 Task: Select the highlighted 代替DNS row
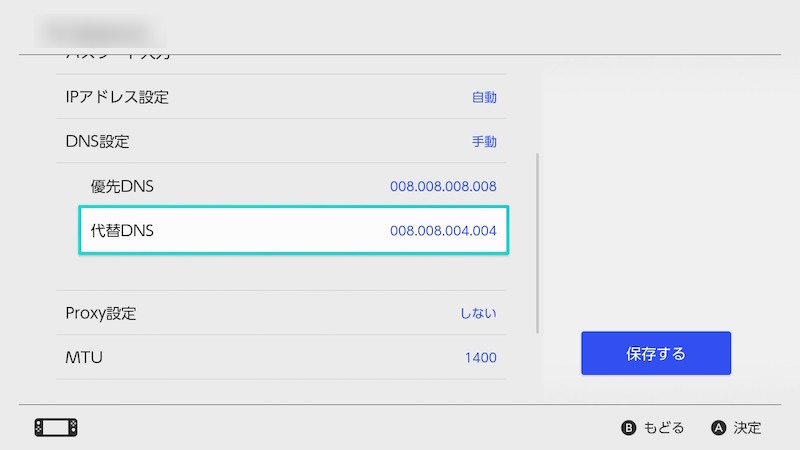point(294,231)
